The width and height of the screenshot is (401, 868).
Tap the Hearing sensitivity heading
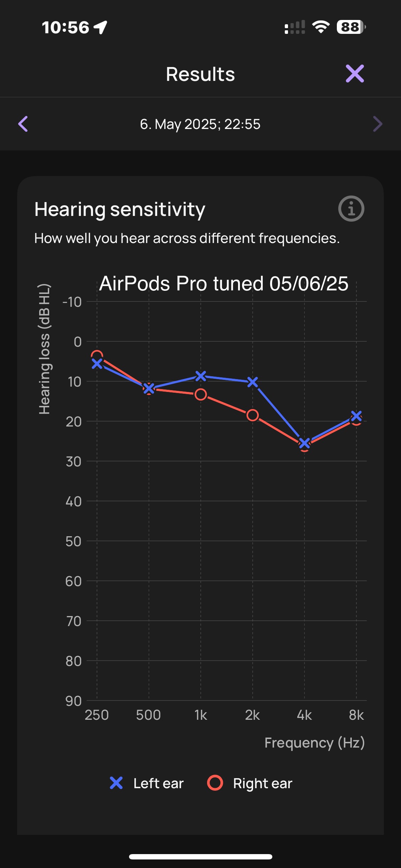pyautogui.click(x=120, y=210)
